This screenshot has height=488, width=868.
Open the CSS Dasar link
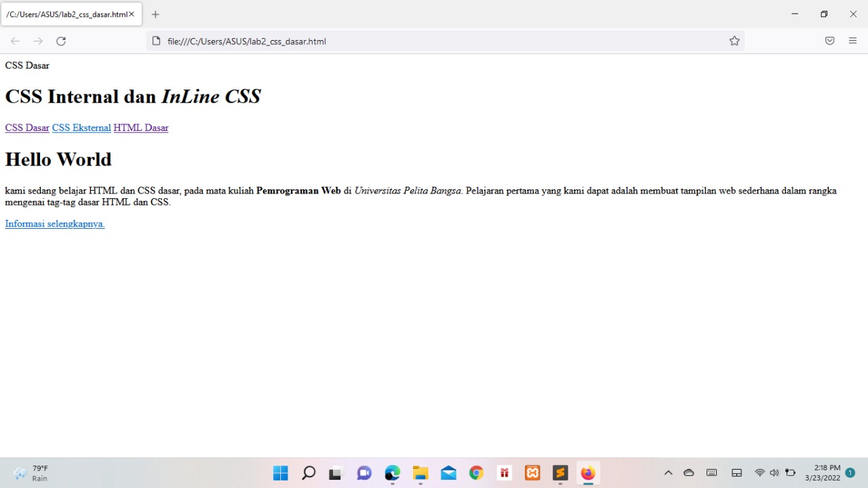click(27, 128)
